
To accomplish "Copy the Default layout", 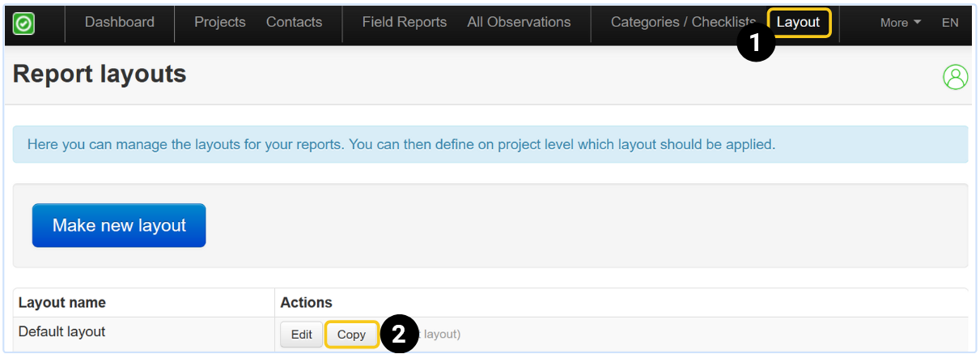I will click(351, 335).
